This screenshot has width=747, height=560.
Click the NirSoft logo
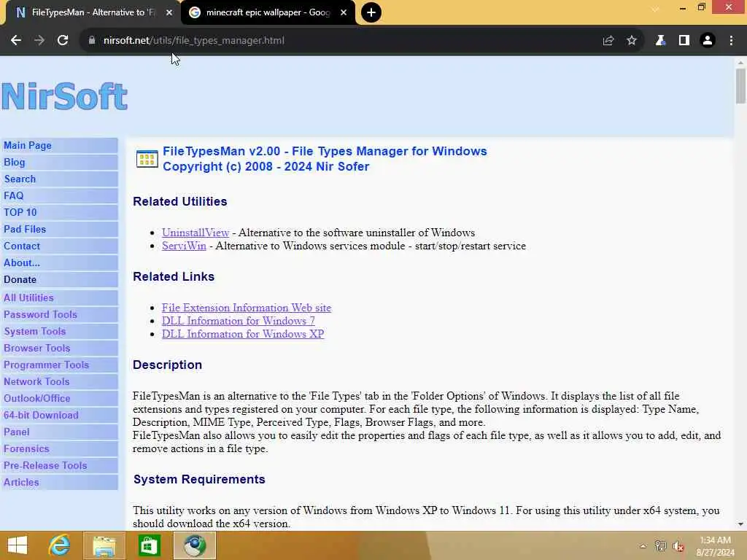coord(64,96)
